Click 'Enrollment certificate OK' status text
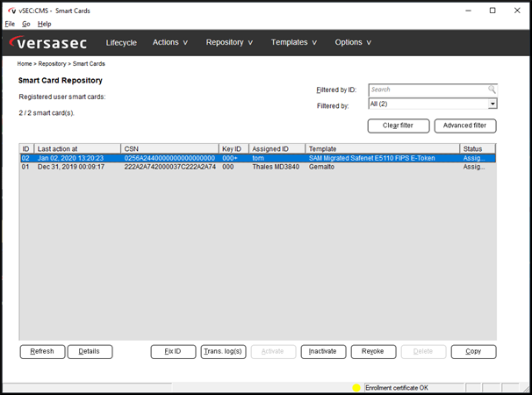The image size is (532, 395). tap(397, 388)
